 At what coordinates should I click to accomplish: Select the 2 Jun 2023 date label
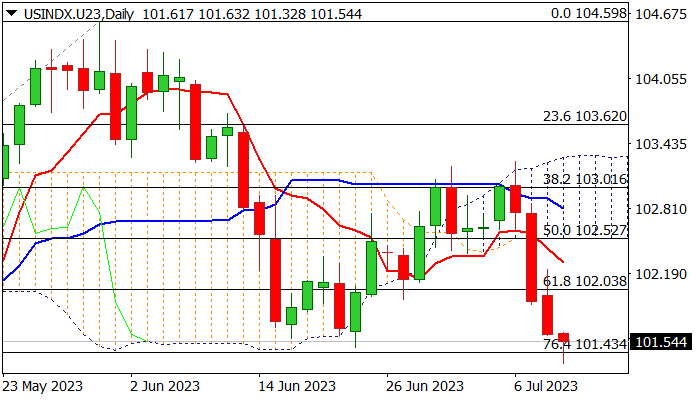click(x=165, y=386)
